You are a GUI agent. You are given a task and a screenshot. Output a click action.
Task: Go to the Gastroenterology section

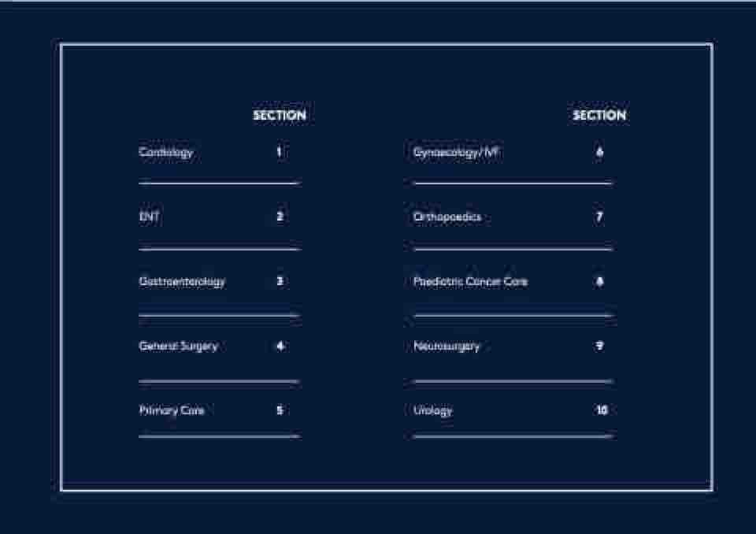[x=182, y=281]
